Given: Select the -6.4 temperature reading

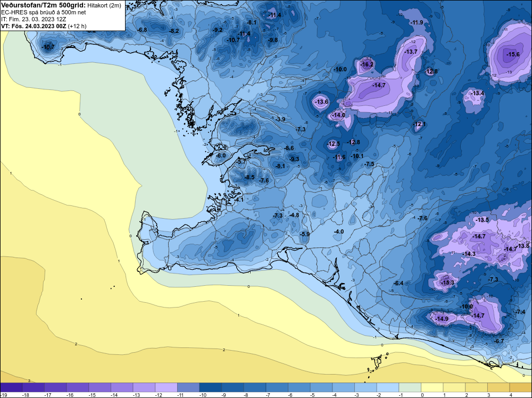Looking at the screenshot, I should (x=398, y=283).
